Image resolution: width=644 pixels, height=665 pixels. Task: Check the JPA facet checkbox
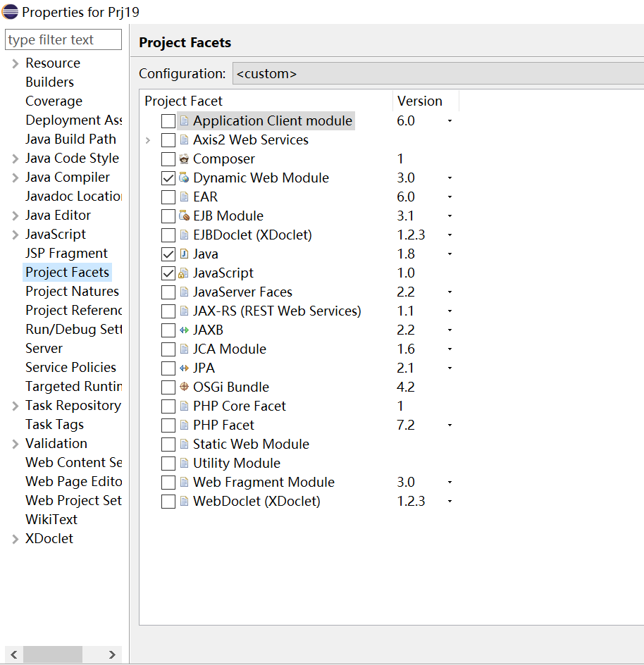pos(168,368)
